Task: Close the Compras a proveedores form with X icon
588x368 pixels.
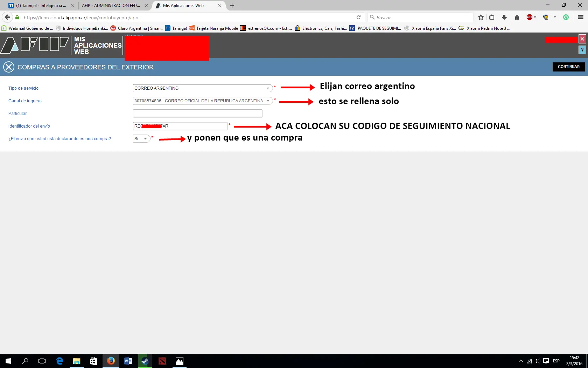Action: [x=9, y=67]
